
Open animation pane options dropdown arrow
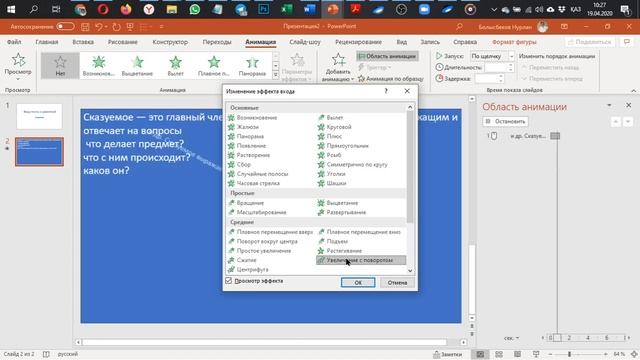tap(609, 105)
